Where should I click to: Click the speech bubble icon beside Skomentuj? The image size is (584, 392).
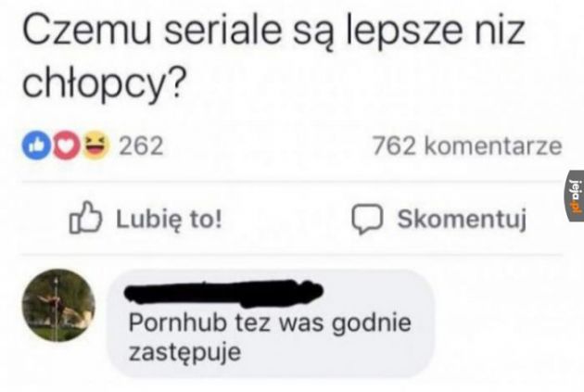click(367, 219)
